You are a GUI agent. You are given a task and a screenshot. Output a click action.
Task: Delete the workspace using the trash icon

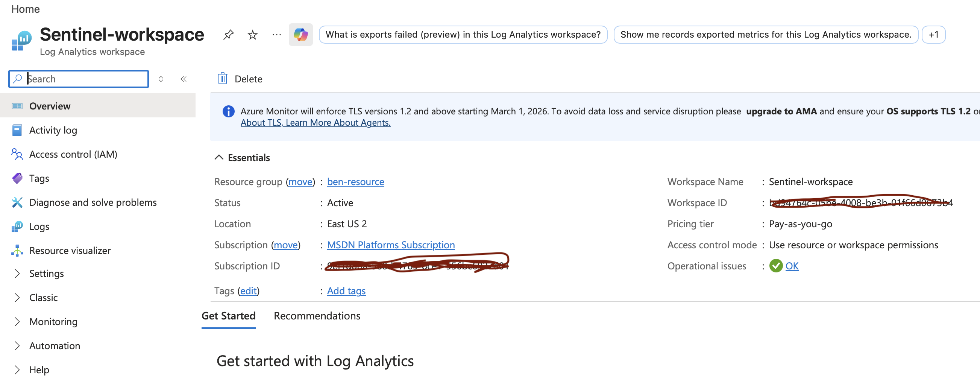[x=223, y=79]
